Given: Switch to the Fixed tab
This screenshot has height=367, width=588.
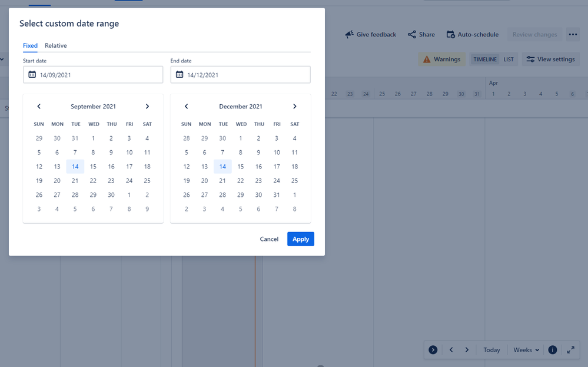Looking at the screenshot, I should 30,45.
